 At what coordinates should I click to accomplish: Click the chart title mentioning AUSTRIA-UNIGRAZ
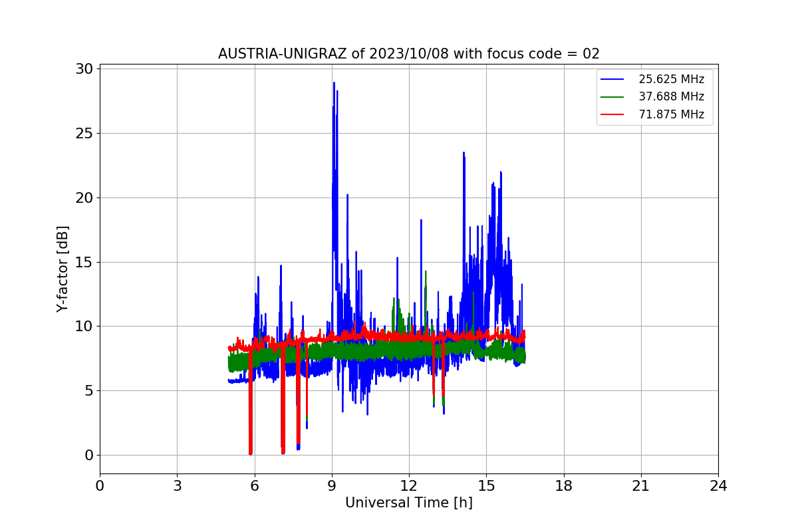click(x=409, y=54)
